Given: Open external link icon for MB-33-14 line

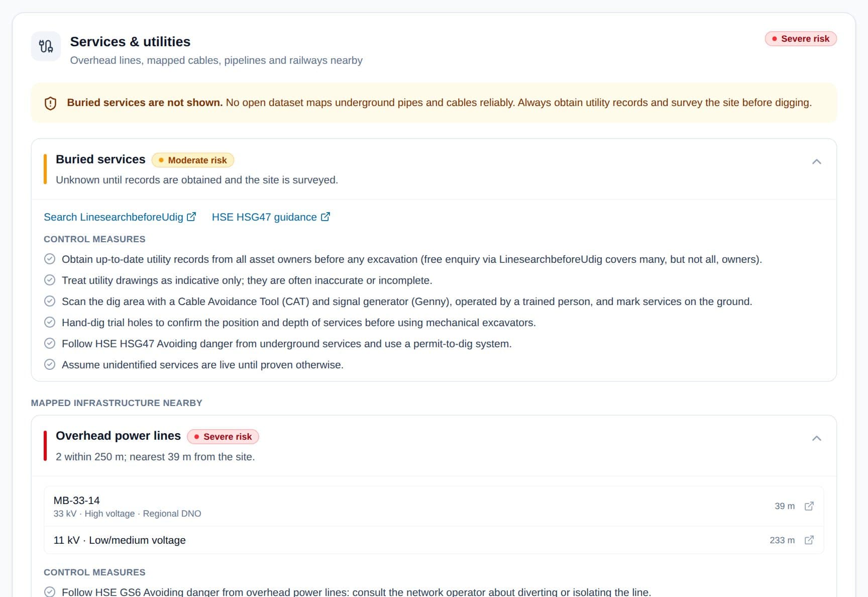Looking at the screenshot, I should (809, 506).
